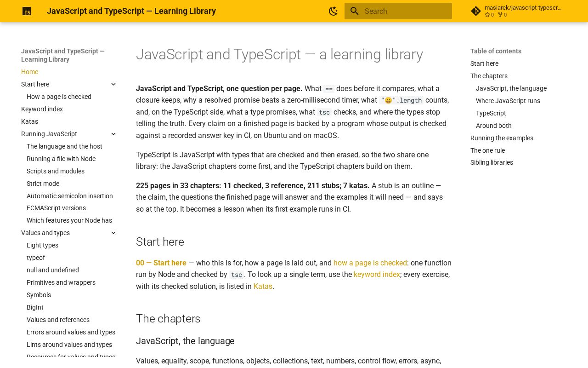The width and height of the screenshot is (588, 368).
Task: Click the TS logo icon in header
Action: coord(27,11)
